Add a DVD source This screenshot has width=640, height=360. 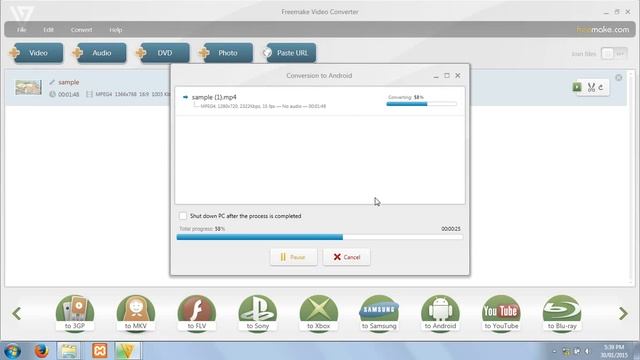[163, 53]
